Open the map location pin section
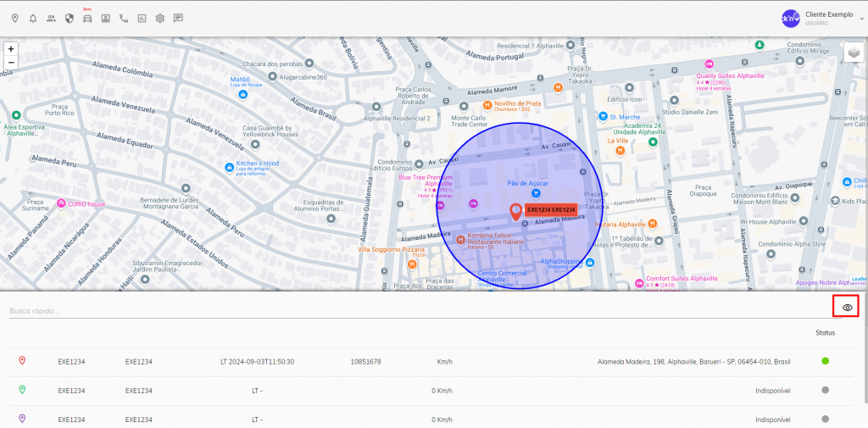This screenshot has height=428, width=868. [15, 19]
